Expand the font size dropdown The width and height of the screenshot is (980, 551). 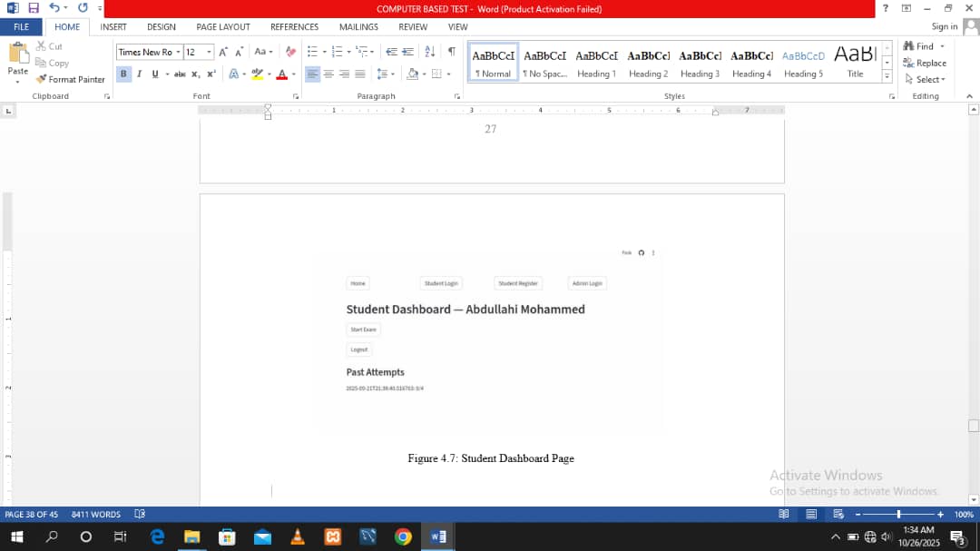[x=210, y=53]
